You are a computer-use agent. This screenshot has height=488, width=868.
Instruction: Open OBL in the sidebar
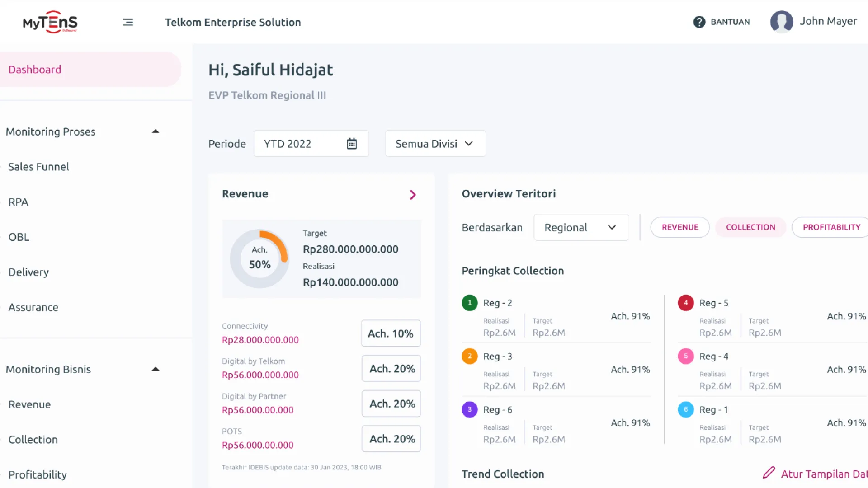(x=19, y=237)
